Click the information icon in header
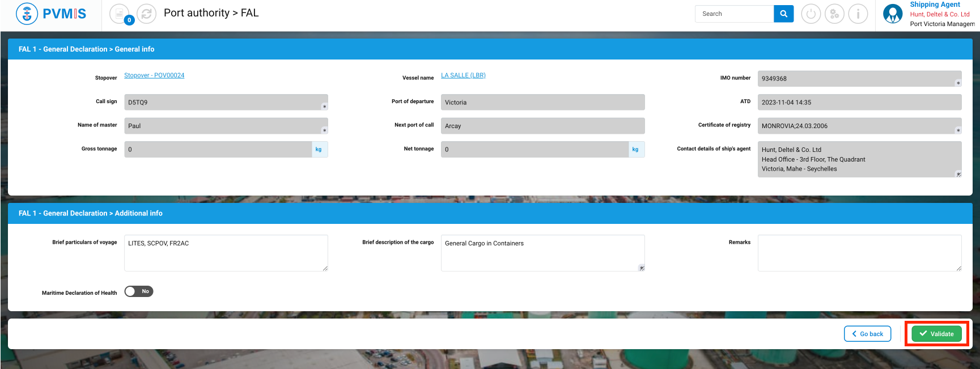 (x=858, y=14)
